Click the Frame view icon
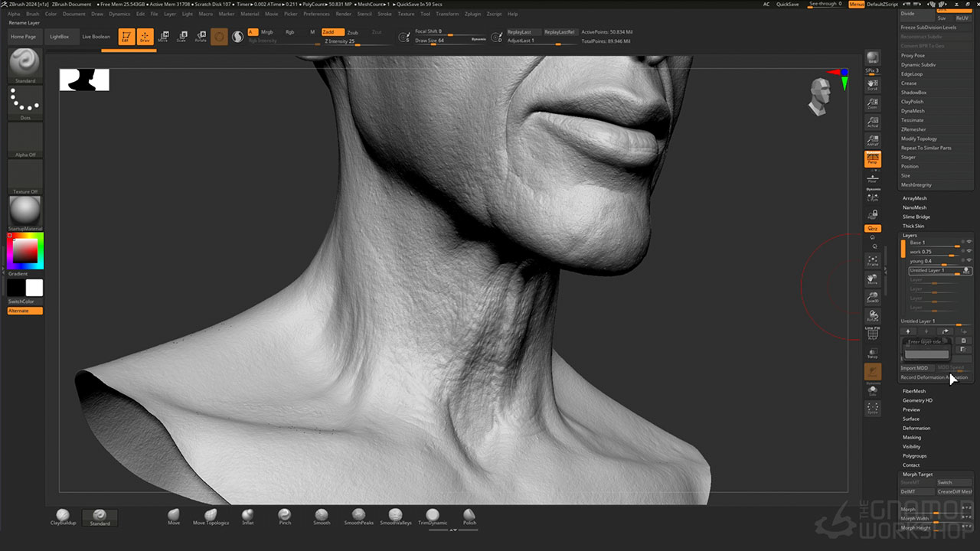Screen dimensions: 980x551 (873, 261)
